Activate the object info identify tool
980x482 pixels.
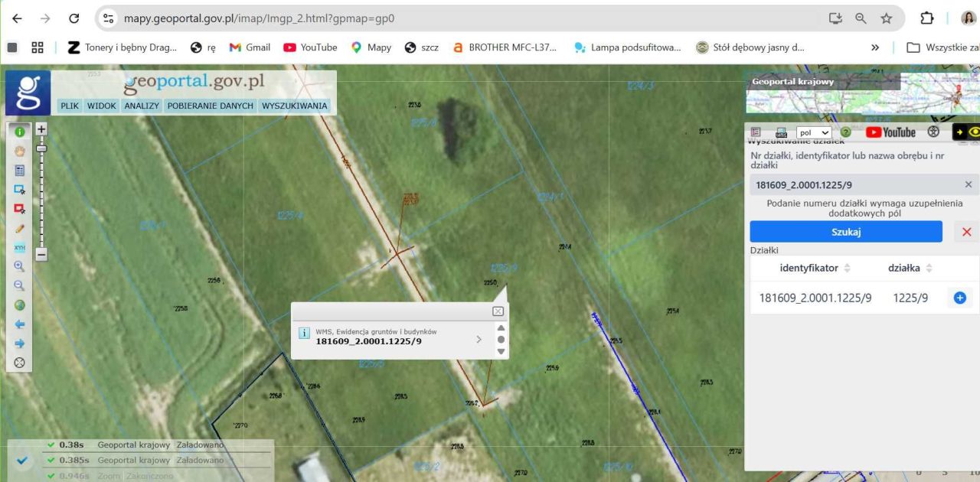pyautogui.click(x=20, y=132)
